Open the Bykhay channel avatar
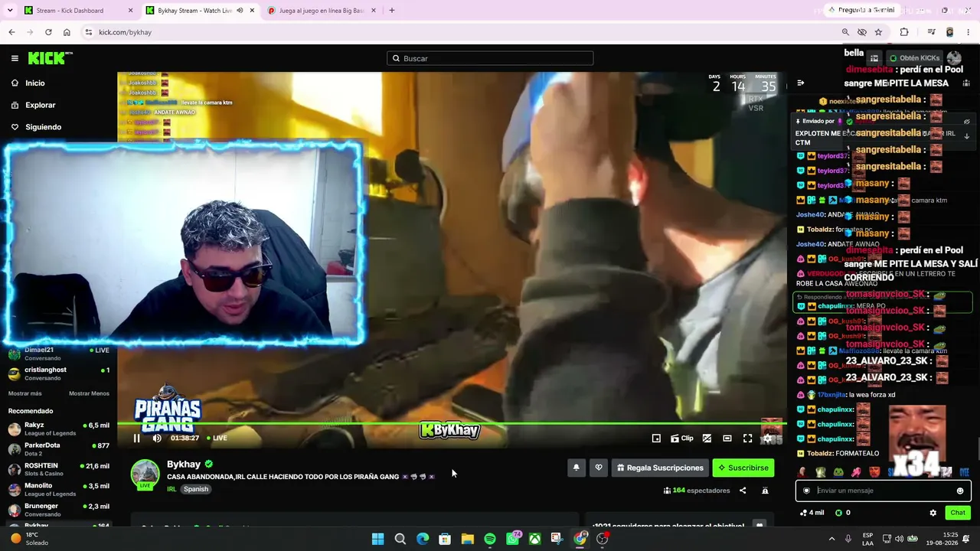Viewport: 980px width, 551px height. 145,474
